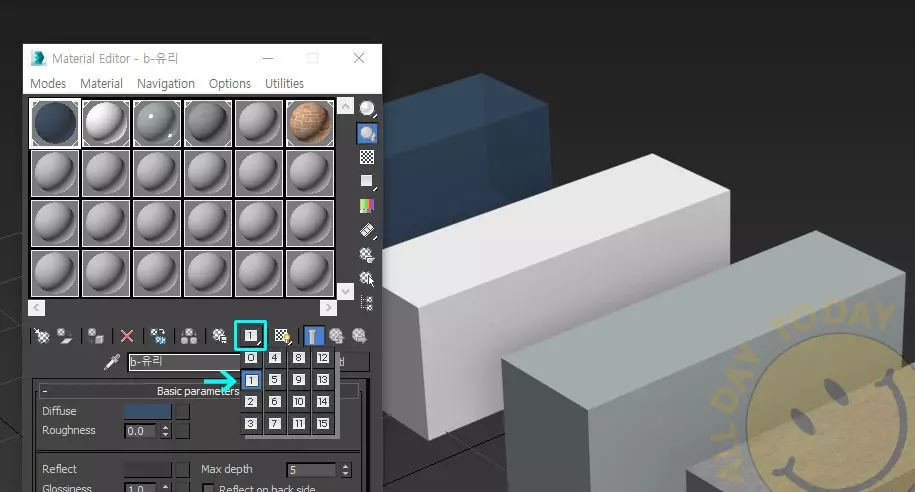This screenshot has height=492, width=915.
Task: Open the Material ID Channel flyout button
Action: coord(250,336)
